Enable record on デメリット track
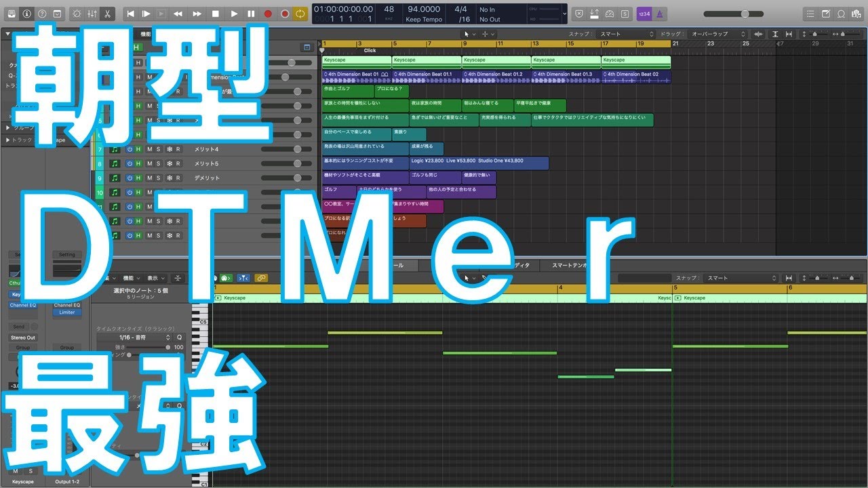Viewport: 868px width, 488px height. click(x=178, y=178)
